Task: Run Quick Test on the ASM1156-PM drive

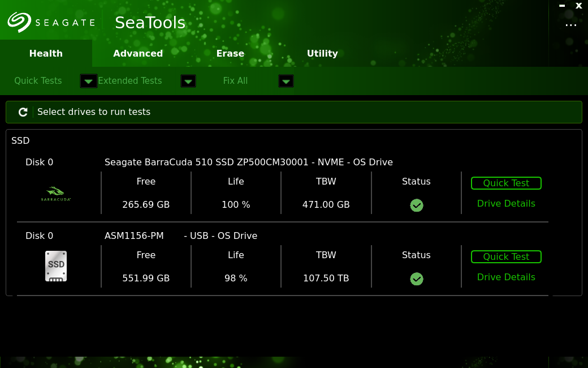Action: click(x=506, y=256)
